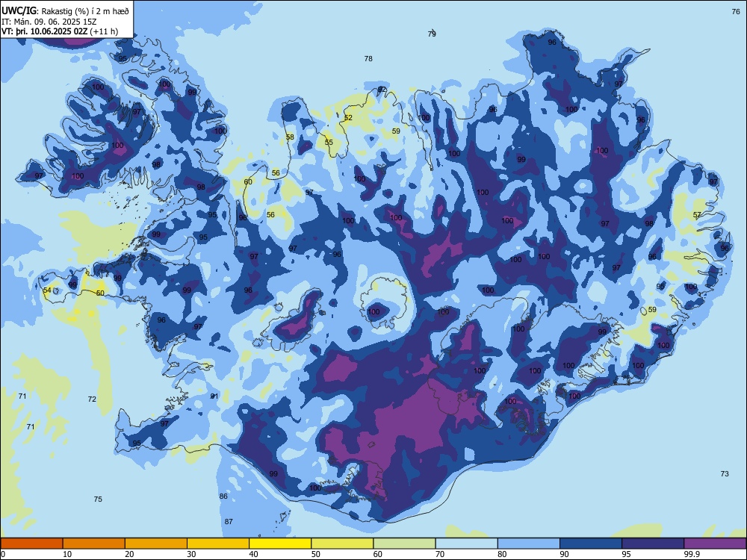The image size is (747, 560).
Task: Click the '30' legend tick label
Action: [x=191, y=554]
